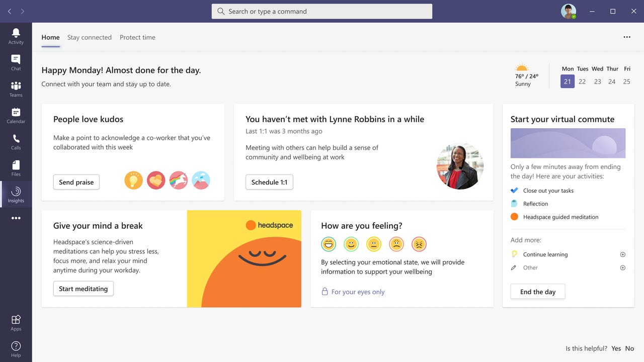This screenshot has height=362, width=644.
Task: Click the search command bar
Action: coord(321,11)
